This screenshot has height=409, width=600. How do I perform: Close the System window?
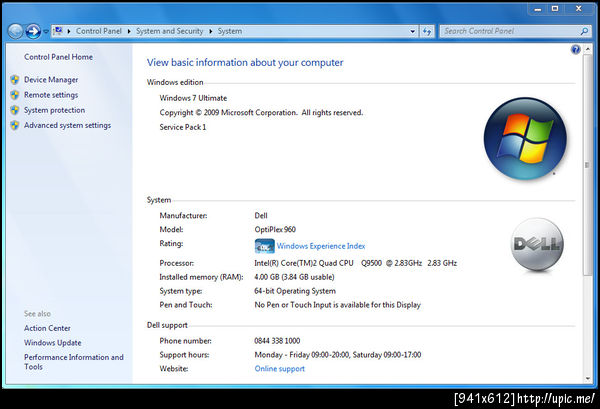[x=579, y=9]
